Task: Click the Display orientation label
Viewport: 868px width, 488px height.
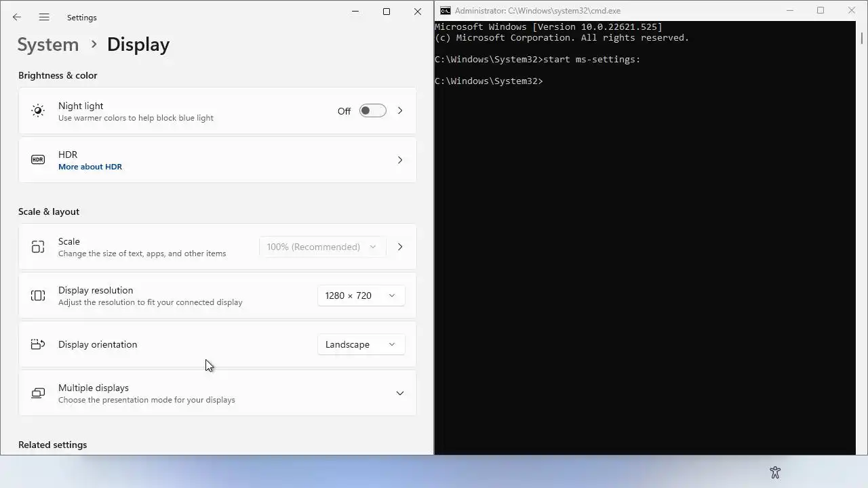Action: click(98, 344)
